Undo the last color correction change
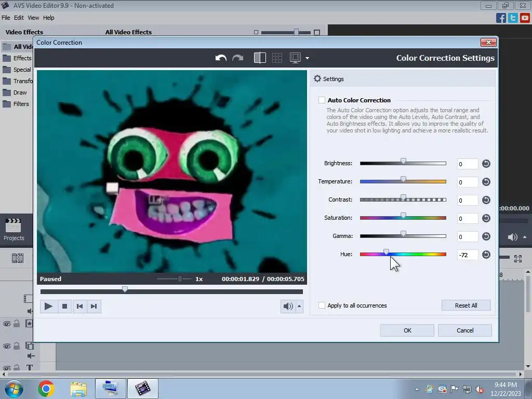The width and height of the screenshot is (532, 399). 221,58
